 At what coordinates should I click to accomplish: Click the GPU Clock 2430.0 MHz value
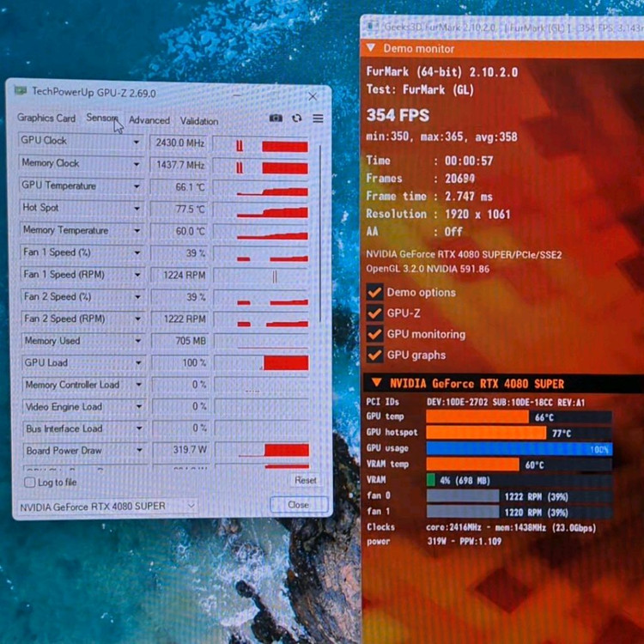point(179,143)
